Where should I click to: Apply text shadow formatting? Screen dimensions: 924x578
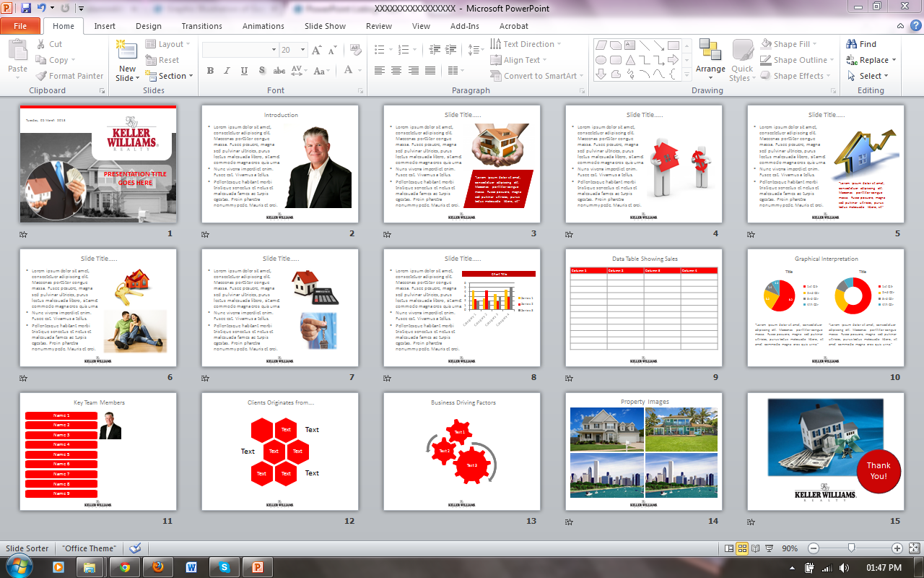[262, 71]
